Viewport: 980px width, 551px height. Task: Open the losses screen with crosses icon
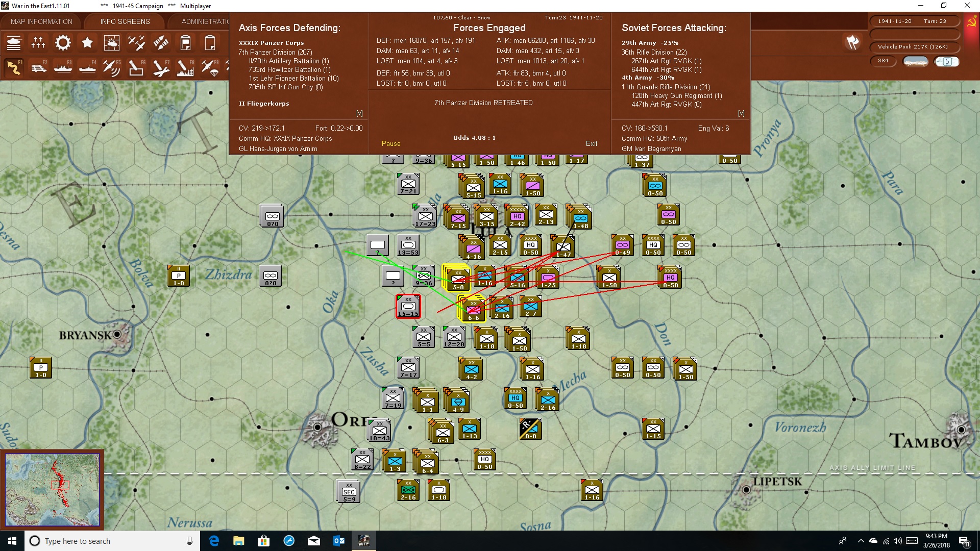(38, 43)
